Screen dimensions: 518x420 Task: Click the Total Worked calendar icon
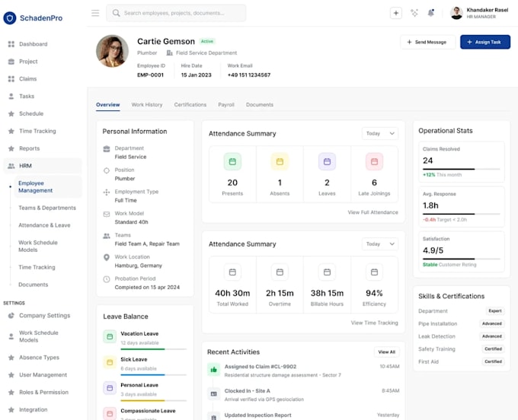pos(232,272)
